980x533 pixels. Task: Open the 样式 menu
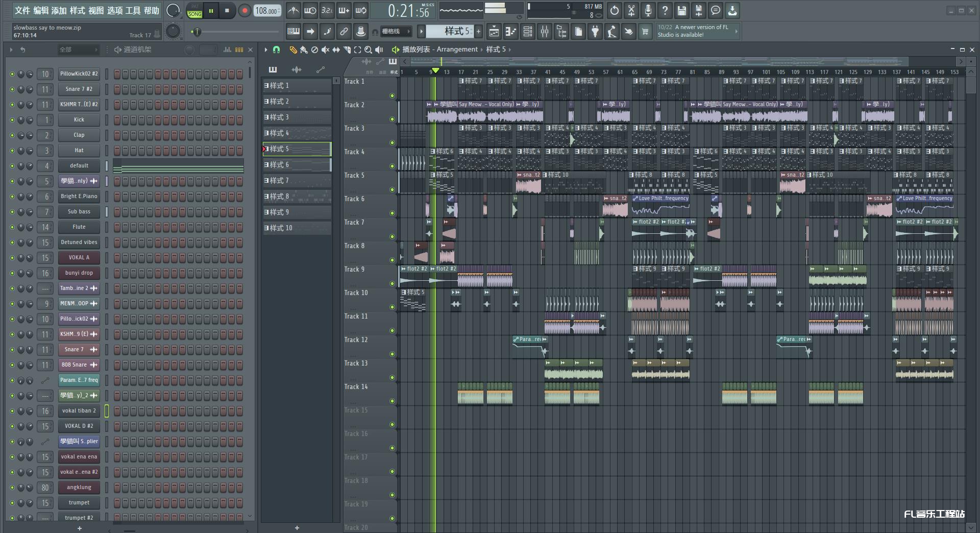(x=78, y=10)
